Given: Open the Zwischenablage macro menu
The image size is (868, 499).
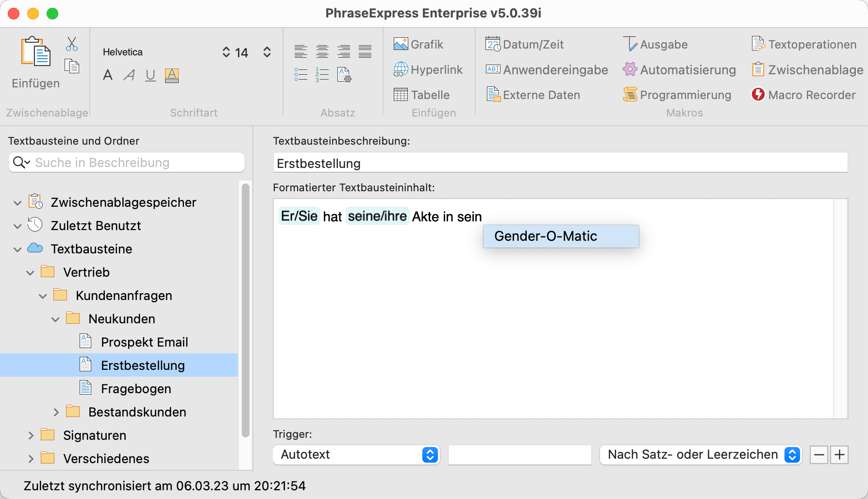Looking at the screenshot, I should (807, 69).
